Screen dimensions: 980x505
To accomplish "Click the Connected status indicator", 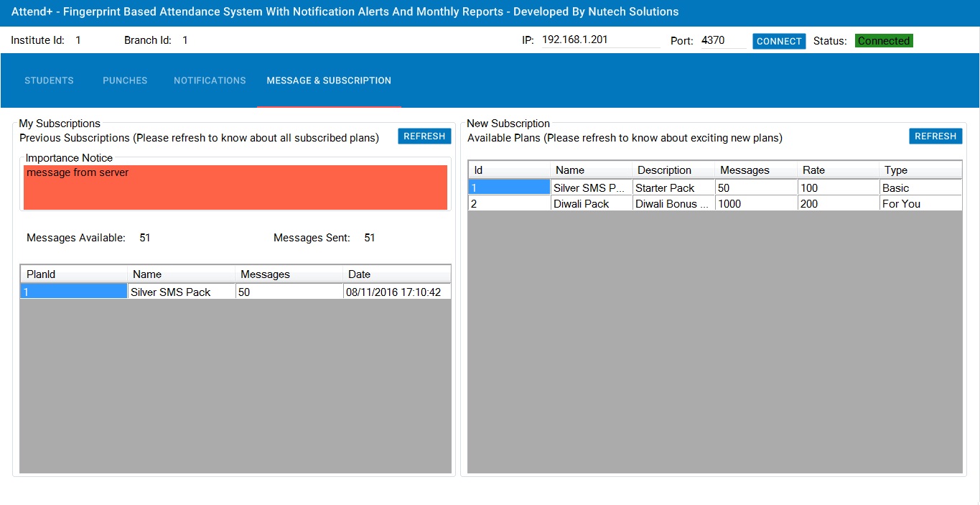I will (884, 41).
